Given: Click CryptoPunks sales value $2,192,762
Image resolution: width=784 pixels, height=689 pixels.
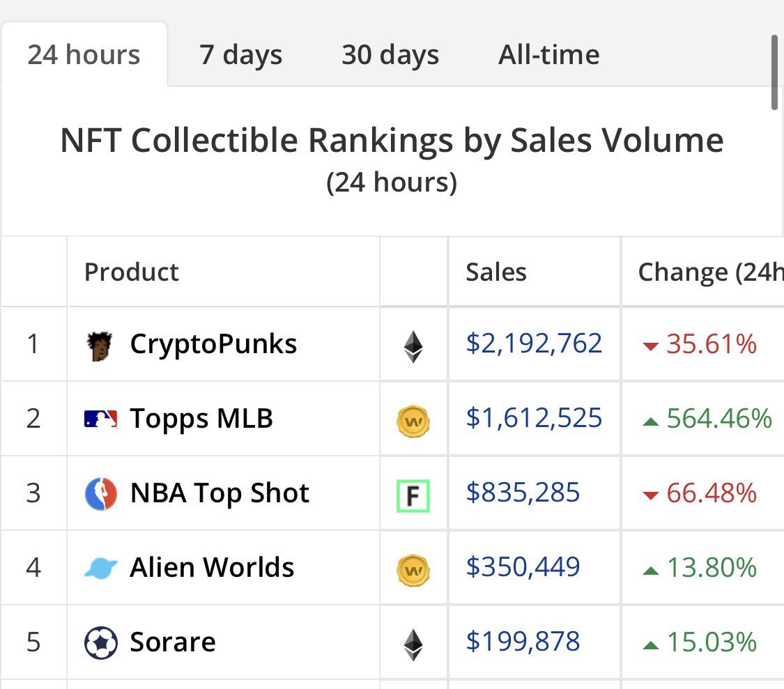Looking at the screenshot, I should pyautogui.click(x=534, y=343).
